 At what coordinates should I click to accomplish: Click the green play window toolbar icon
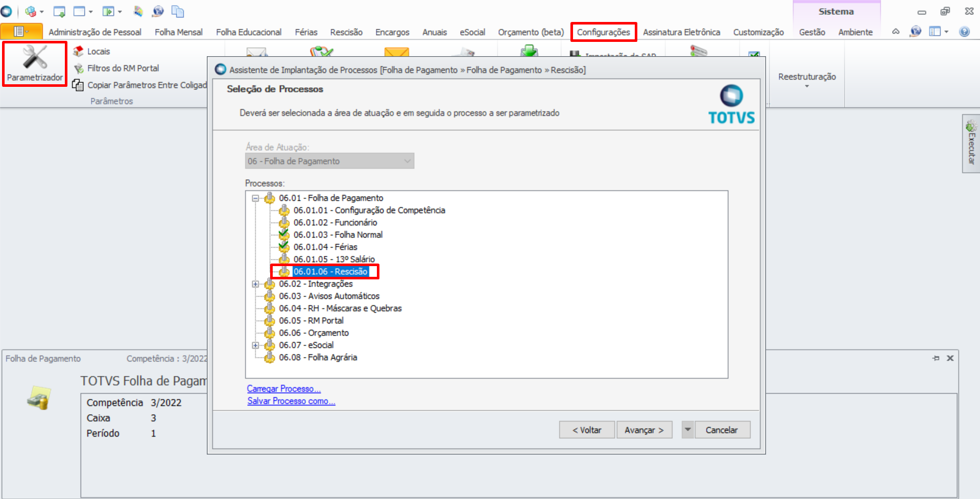tap(108, 11)
